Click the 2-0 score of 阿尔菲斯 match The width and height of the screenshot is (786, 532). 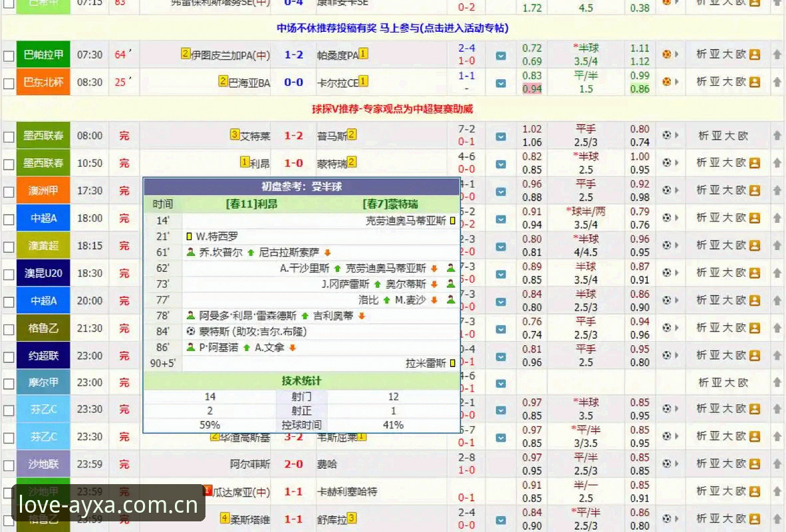[x=293, y=464]
